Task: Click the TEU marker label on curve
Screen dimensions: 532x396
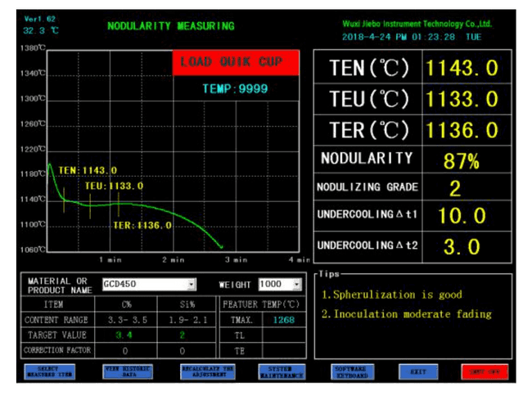Action: pos(114,186)
